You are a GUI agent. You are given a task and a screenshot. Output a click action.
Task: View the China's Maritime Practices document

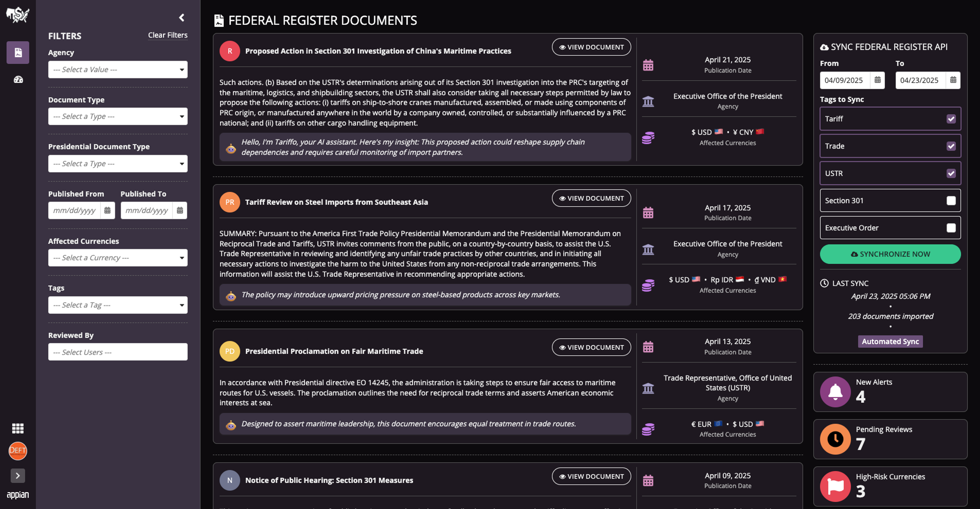tap(591, 47)
